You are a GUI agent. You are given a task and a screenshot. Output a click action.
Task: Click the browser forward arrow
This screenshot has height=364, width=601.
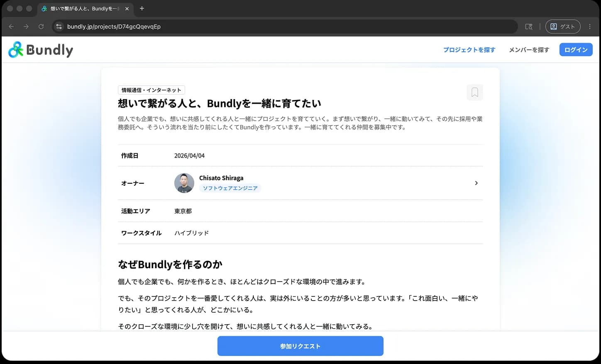pyautogui.click(x=26, y=27)
